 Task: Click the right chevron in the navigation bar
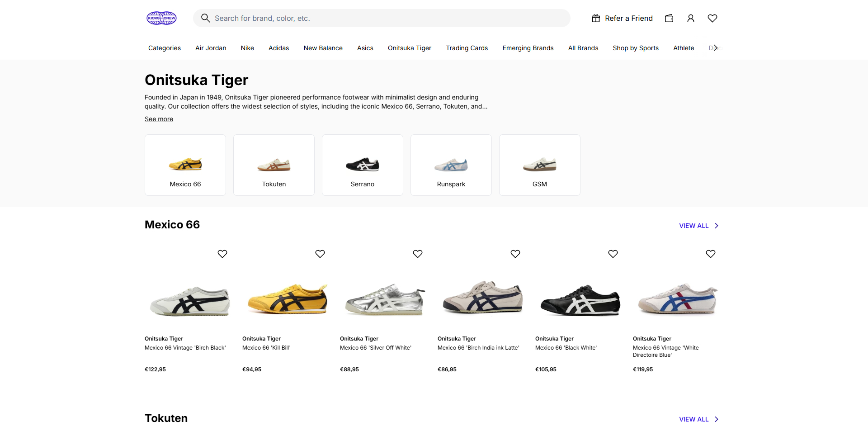pos(715,48)
